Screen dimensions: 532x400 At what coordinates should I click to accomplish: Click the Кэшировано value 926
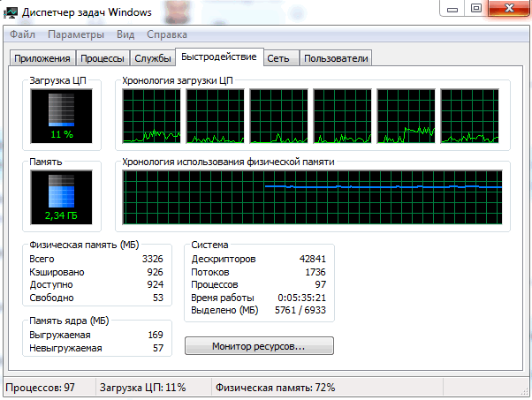[x=155, y=272]
